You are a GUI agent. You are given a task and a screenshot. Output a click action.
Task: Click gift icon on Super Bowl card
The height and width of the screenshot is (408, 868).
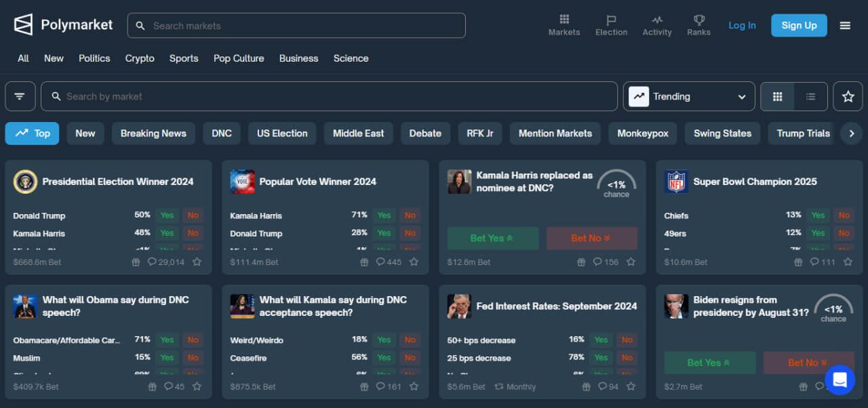[x=798, y=262]
